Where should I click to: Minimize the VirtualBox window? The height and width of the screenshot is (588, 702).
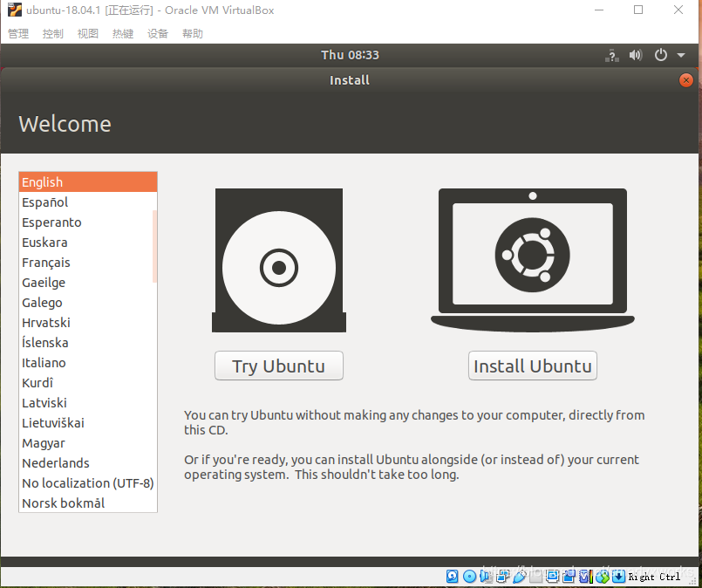point(598,10)
